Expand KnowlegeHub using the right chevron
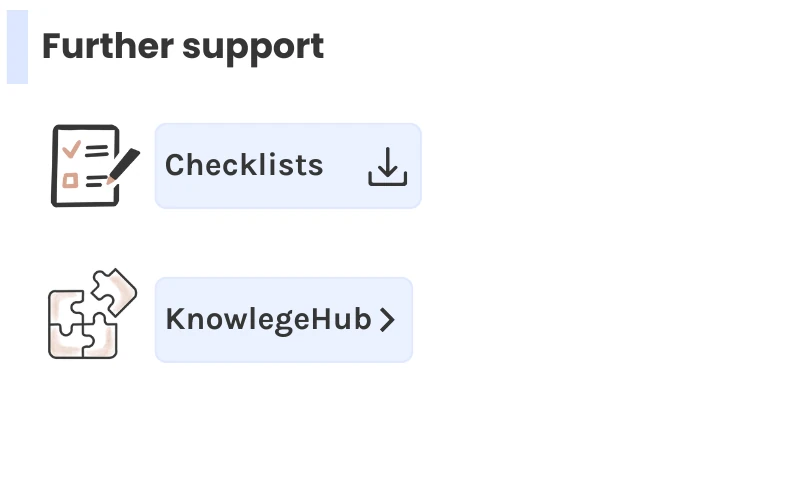The width and height of the screenshot is (800, 500). point(389,320)
